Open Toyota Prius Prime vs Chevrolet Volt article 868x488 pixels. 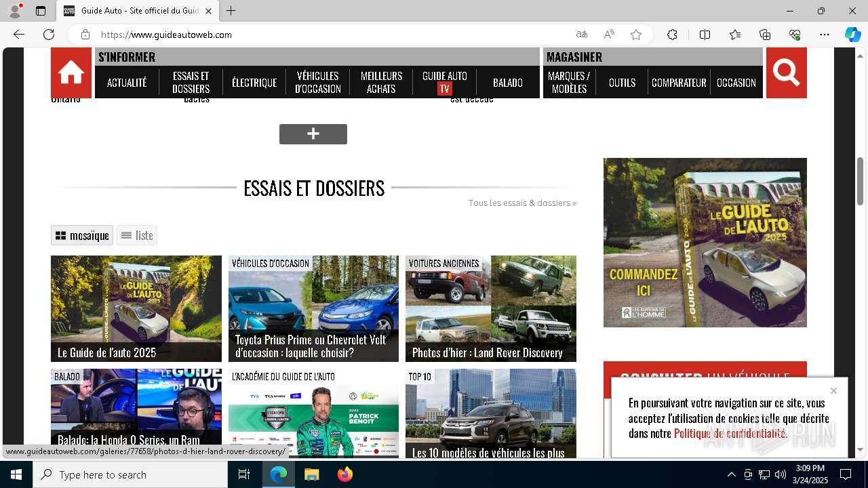tap(313, 308)
